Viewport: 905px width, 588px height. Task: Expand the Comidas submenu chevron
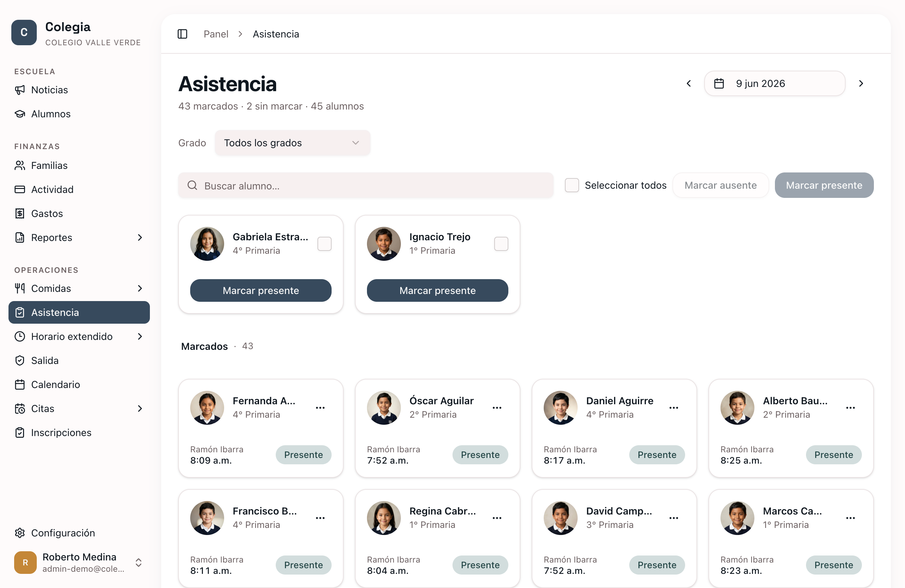[140, 288]
